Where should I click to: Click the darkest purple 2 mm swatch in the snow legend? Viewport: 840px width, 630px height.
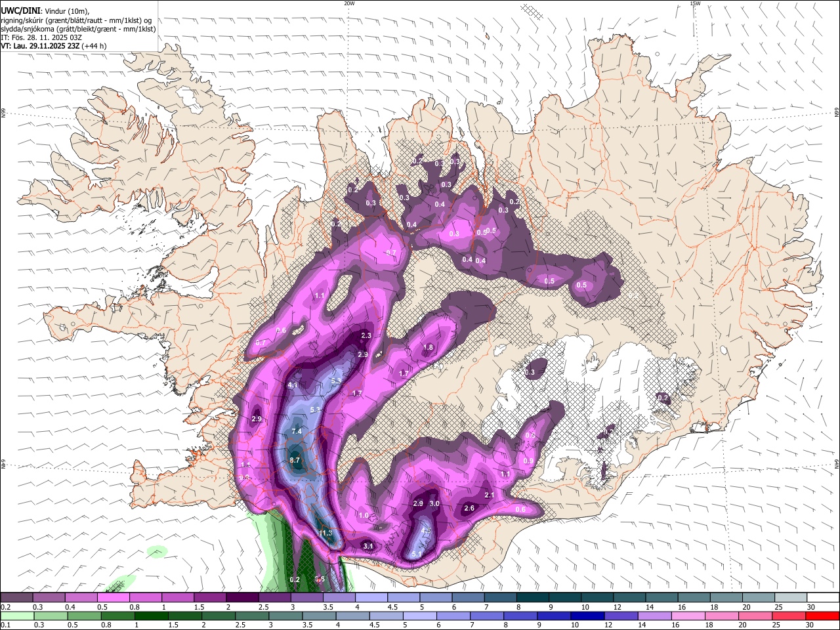[241, 598]
